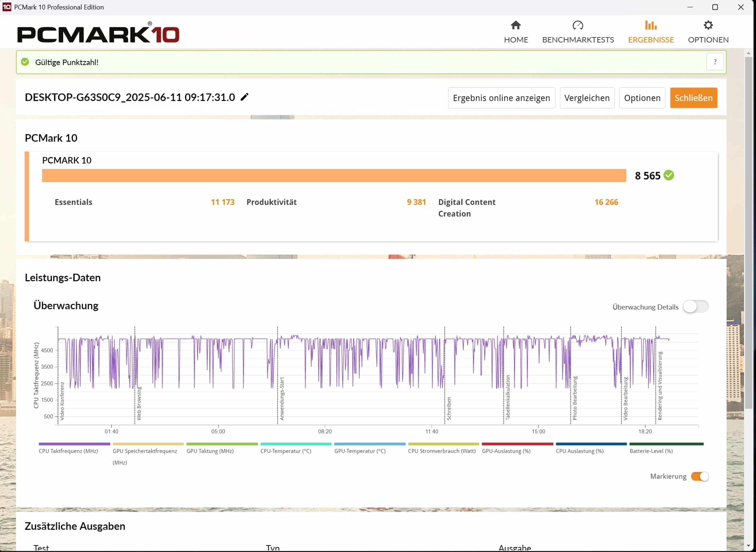
Task: Click the PCMark 10 app icon in the title bar
Action: pos(7,7)
